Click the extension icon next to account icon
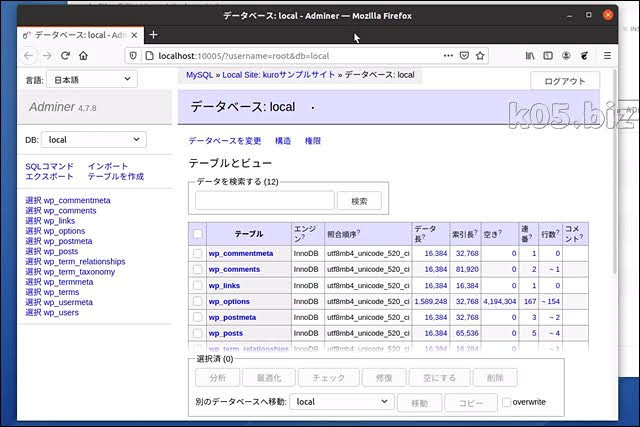640x427 pixels. [x=584, y=56]
